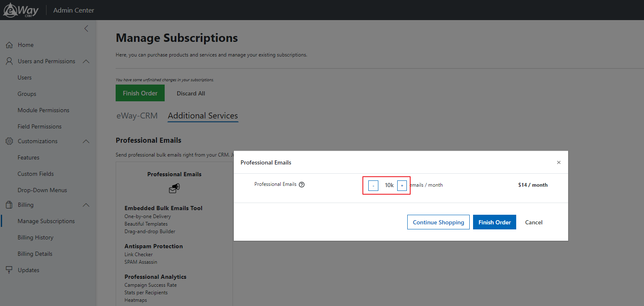The image size is (644, 306).
Task: Collapse the Billing section chevron
Action: (x=86, y=205)
